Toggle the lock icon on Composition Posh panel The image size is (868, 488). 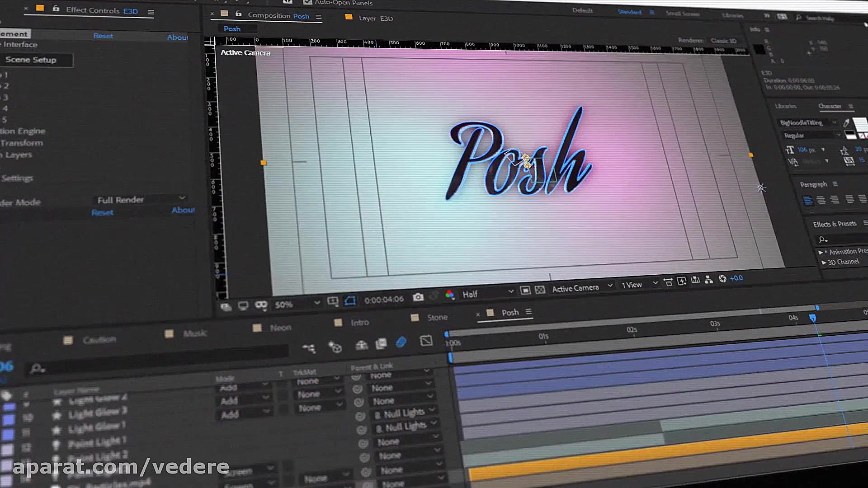tap(238, 14)
